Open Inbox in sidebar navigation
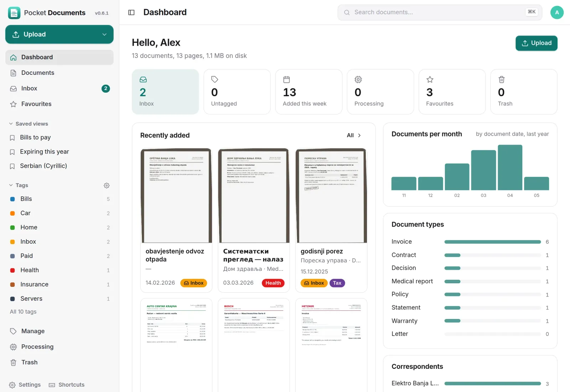The height and width of the screenshot is (392, 570). [59, 88]
